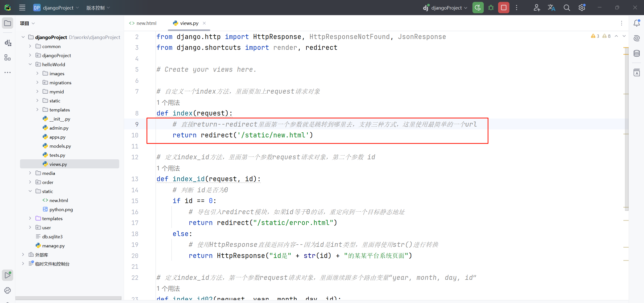Expand the mymid folder

pyautogui.click(x=37, y=92)
